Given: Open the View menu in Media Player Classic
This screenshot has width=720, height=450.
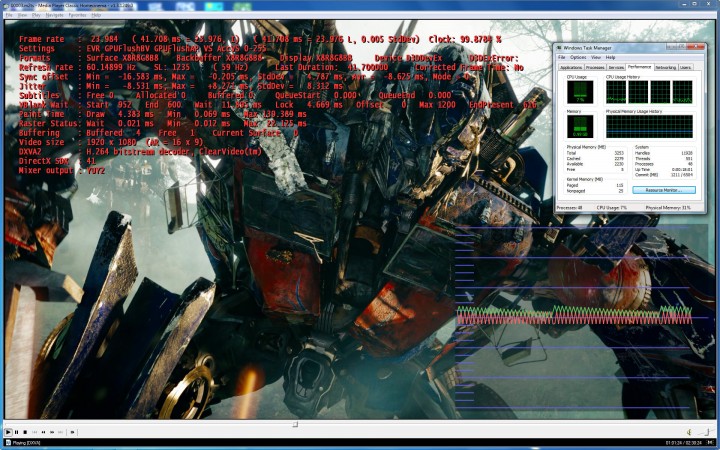Looking at the screenshot, I should point(22,15).
